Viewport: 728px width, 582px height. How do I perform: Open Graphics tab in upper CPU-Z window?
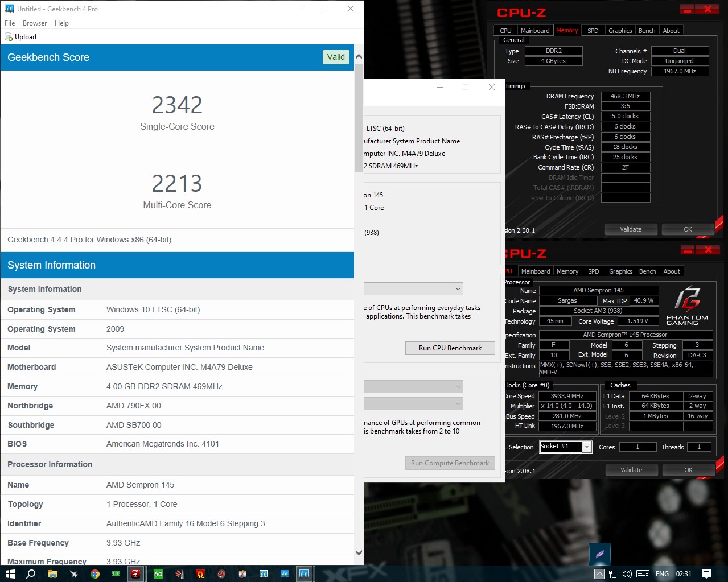pos(620,31)
